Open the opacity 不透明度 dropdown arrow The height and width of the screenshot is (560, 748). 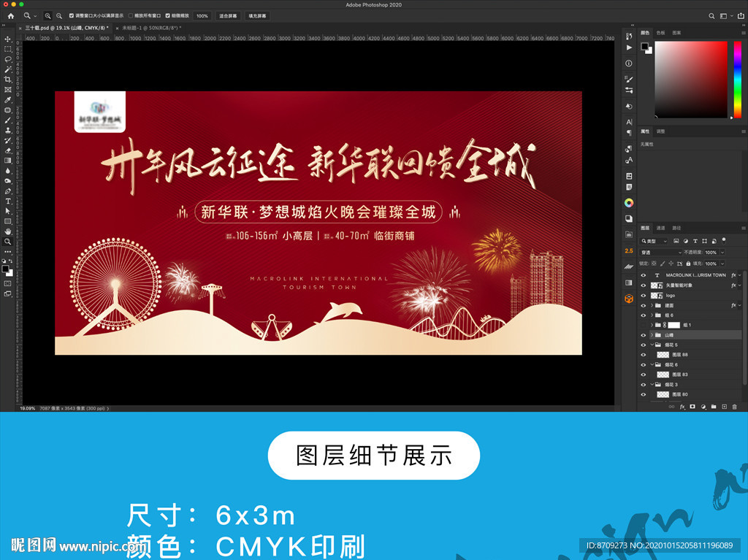[x=722, y=253]
